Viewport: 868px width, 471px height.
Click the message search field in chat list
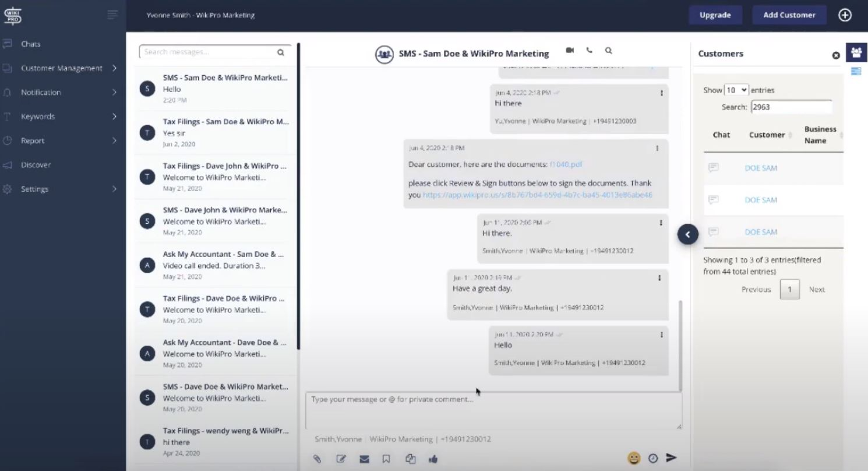tap(210, 52)
